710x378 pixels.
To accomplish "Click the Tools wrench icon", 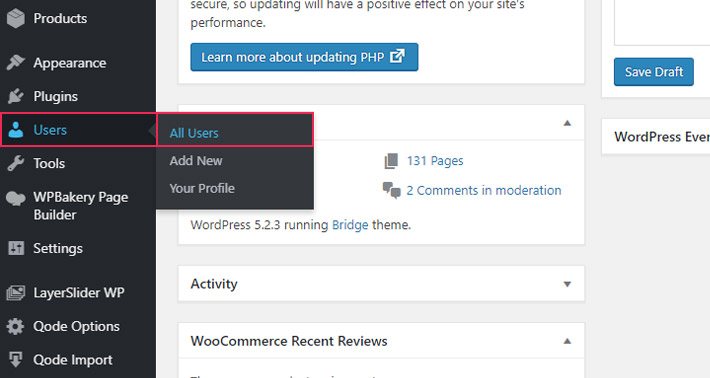I will pyautogui.click(x=16, y=163).
